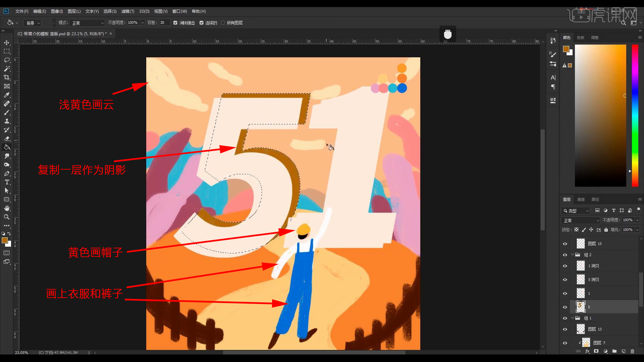The image size is (644, 362).
Task: Click the vertical hue spectrum slider
Action: tap(635, 116)
